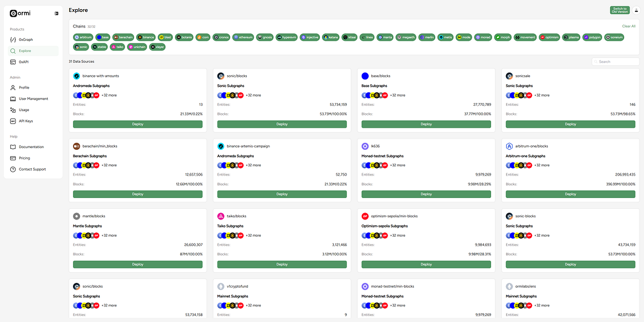Screen dimensions: 644x322
Task: Collapse the sidebar with the panel icon
Action: (x=56, y=13)
